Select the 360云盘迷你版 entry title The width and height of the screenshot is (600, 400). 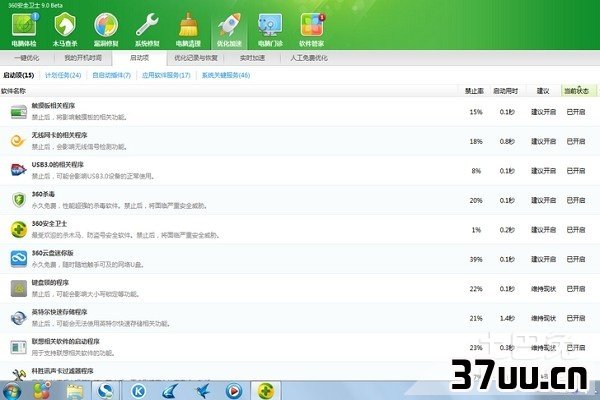(52, 253)
